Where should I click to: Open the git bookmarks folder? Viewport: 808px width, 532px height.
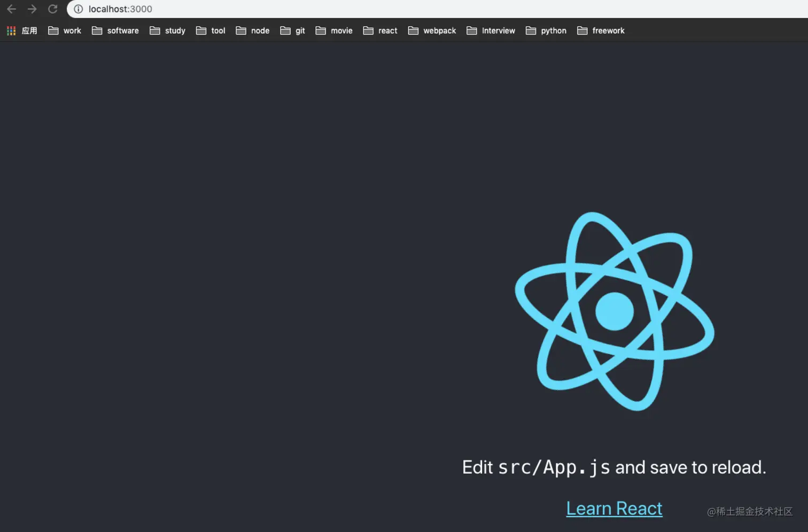pos(292,31)
